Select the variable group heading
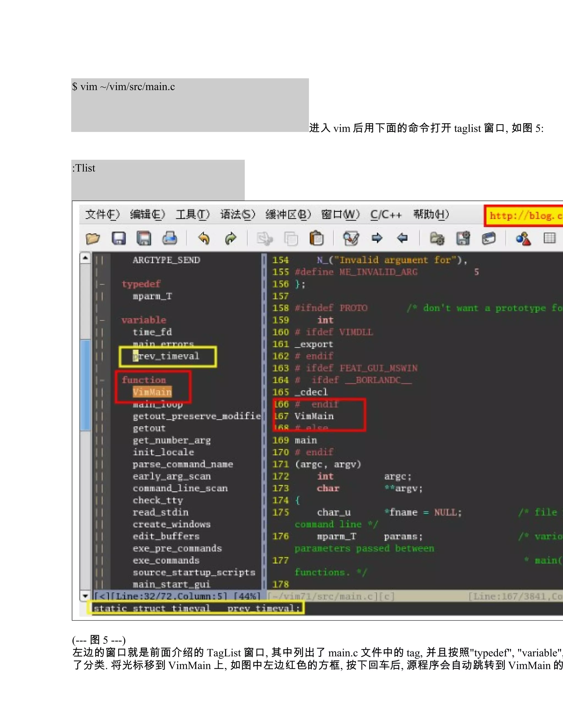The width and height of the screenshot is (563, 728). pyautogui.click(x=144, y=320)
